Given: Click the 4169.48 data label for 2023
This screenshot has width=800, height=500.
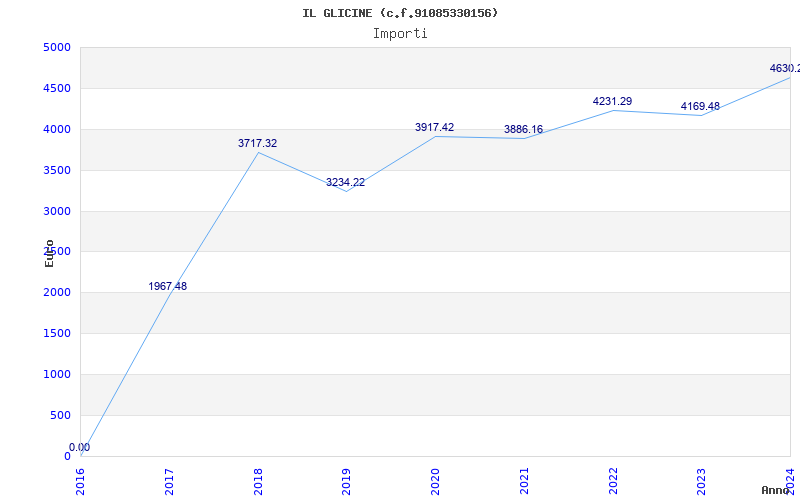Looking at the screenshot, I should pos(700,106).
